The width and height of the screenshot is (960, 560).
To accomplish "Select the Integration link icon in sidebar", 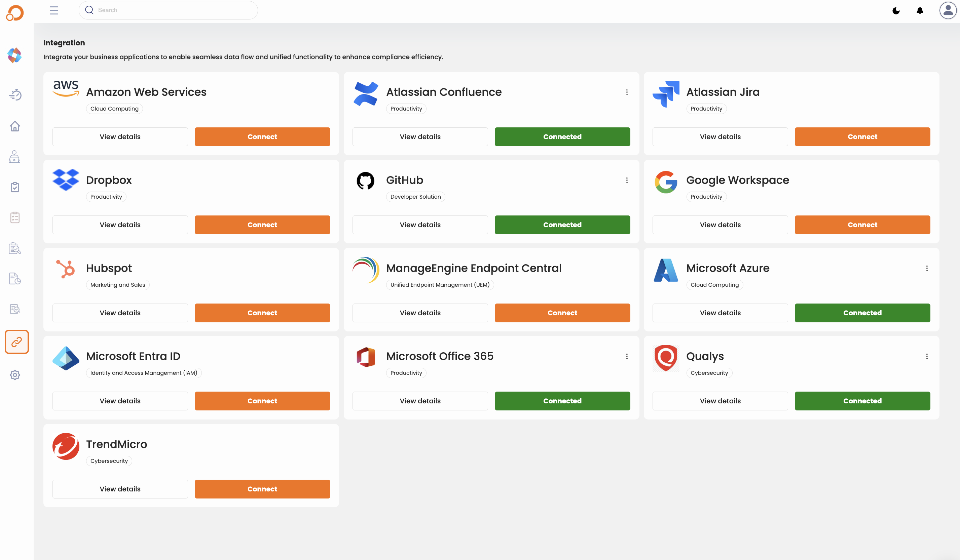I will tap(16, 342).
